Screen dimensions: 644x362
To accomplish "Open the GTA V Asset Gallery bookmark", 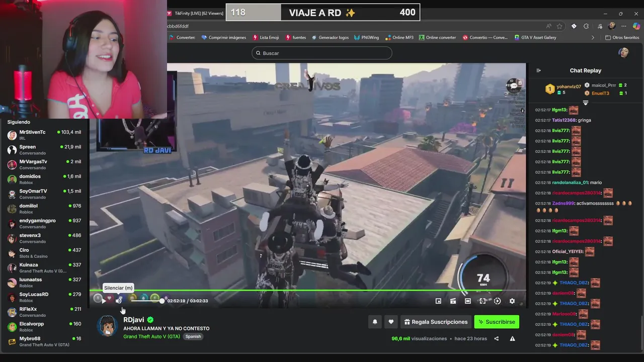I will [535, 37].
